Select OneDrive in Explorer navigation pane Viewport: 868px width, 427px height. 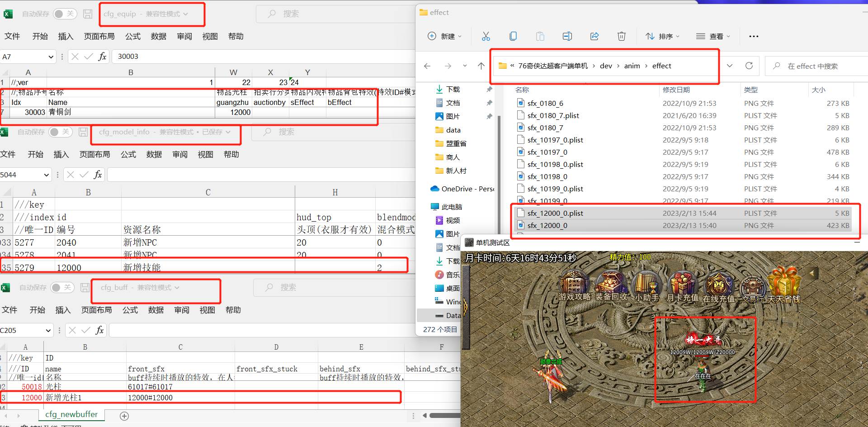(462, 189)
